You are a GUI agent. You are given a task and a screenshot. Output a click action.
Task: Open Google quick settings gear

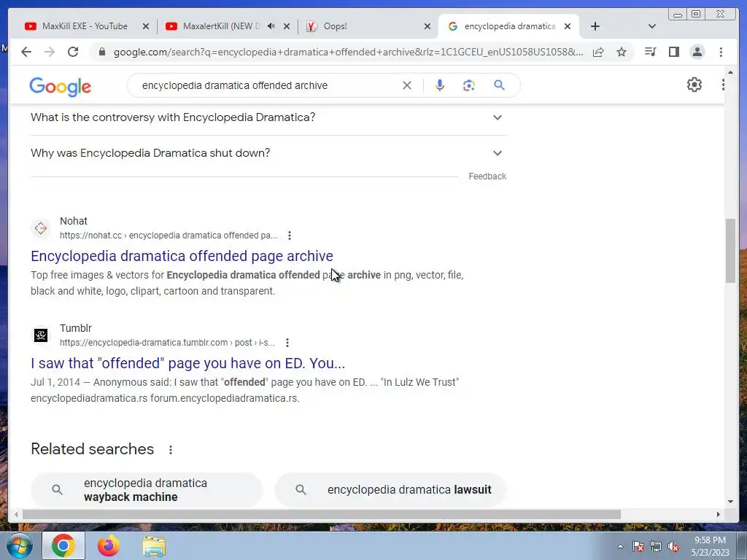click(694, 85)
